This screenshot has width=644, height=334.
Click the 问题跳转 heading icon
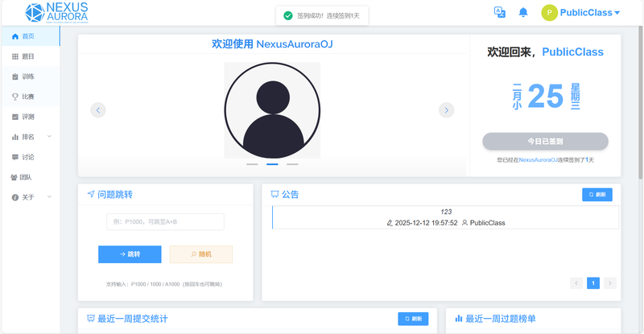click(x=91, y=194)
